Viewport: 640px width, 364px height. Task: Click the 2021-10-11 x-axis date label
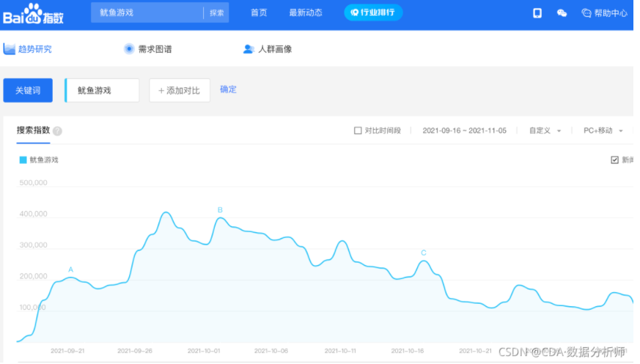pos(340,351)
